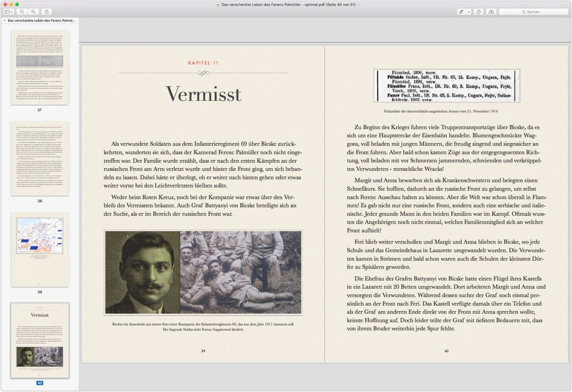Collapse the document's sidebar disclosure triangle

click(4, 21)
